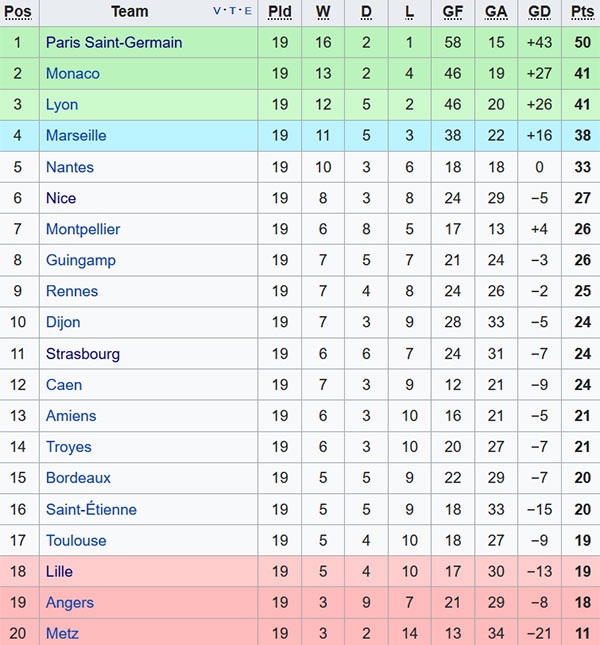Select the Troyes team link

tap(68, 447)
